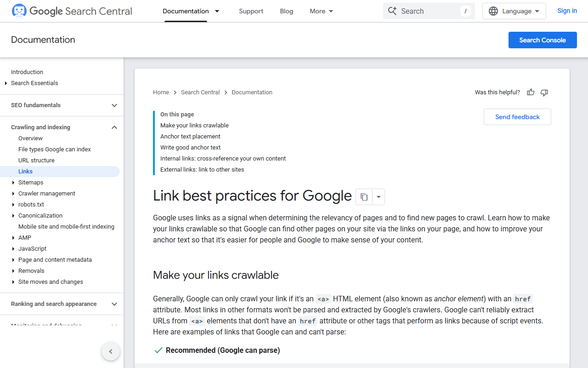Open the Documentation tab dropdown arrow
Viewport: 588px width, 368px height.
[x=217, y=11]
